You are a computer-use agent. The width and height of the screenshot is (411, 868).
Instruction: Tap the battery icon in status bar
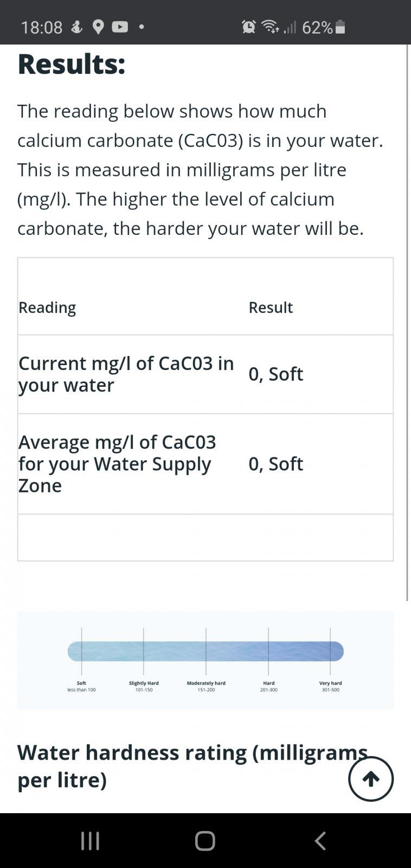coord(341,27)
